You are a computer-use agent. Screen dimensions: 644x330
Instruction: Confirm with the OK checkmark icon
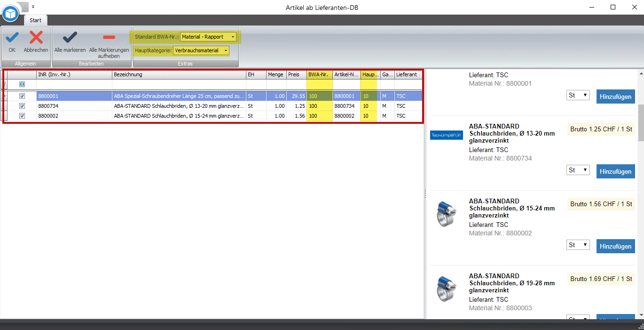12,38
